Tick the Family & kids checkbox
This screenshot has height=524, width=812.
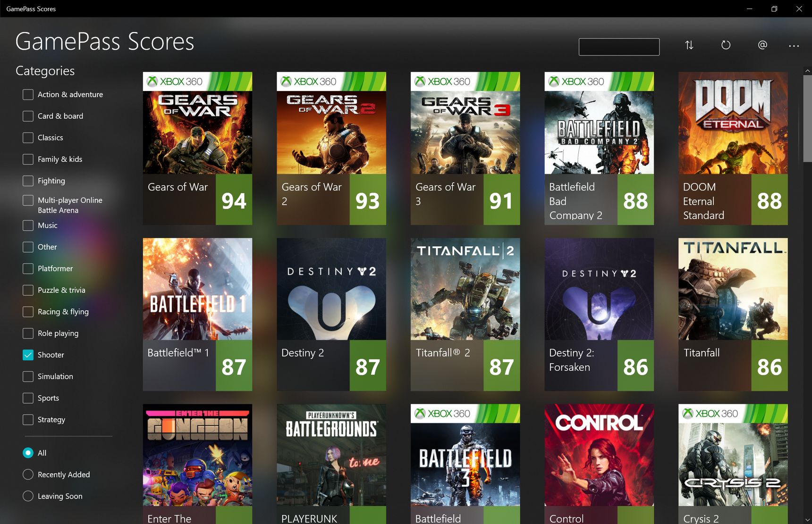click(28, 159)
